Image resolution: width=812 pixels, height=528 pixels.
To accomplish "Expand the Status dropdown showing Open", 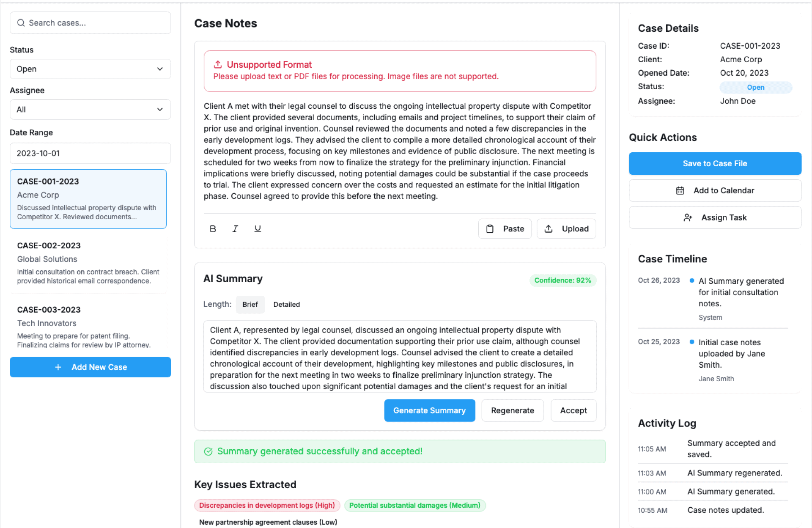I will (90, 69).
